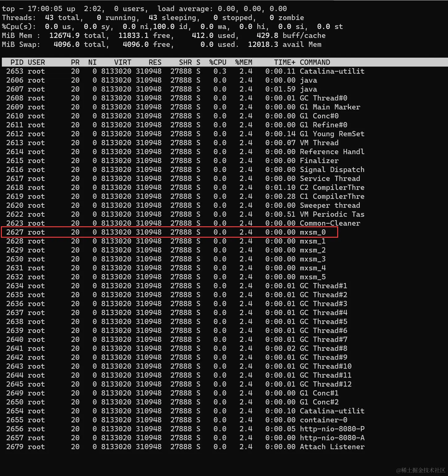Click the highlighted mxsm_0 thread row
Viewport: 448px width, 476px height.
(x=170, y=232)
